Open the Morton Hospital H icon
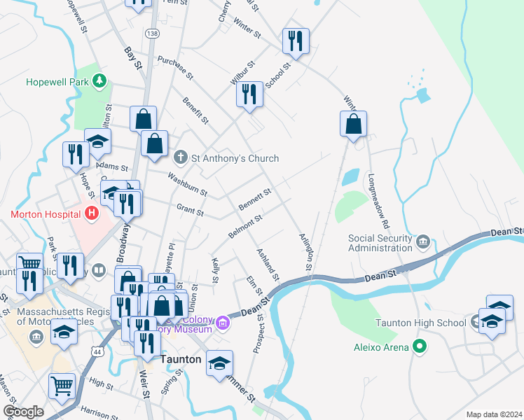This screenshot has width=524, height=420. (x=92, y=213)
